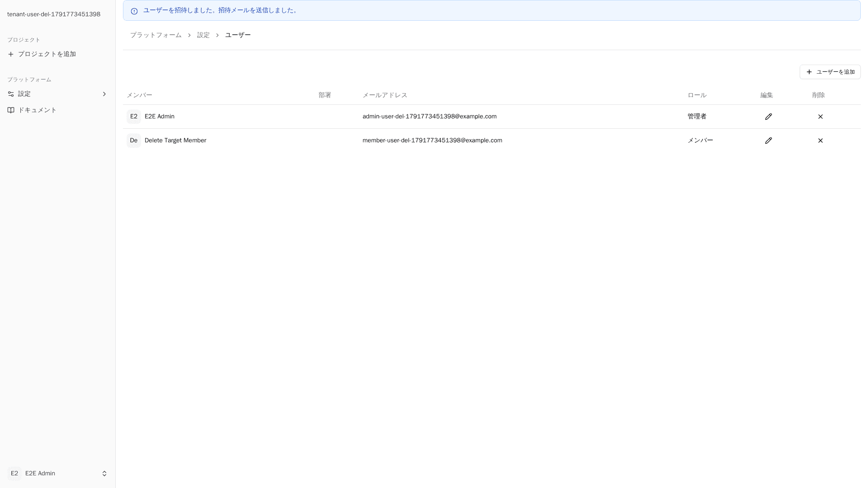Remove Delete Target Member with X icon
The image size is (868, 488).
point(820,141)
